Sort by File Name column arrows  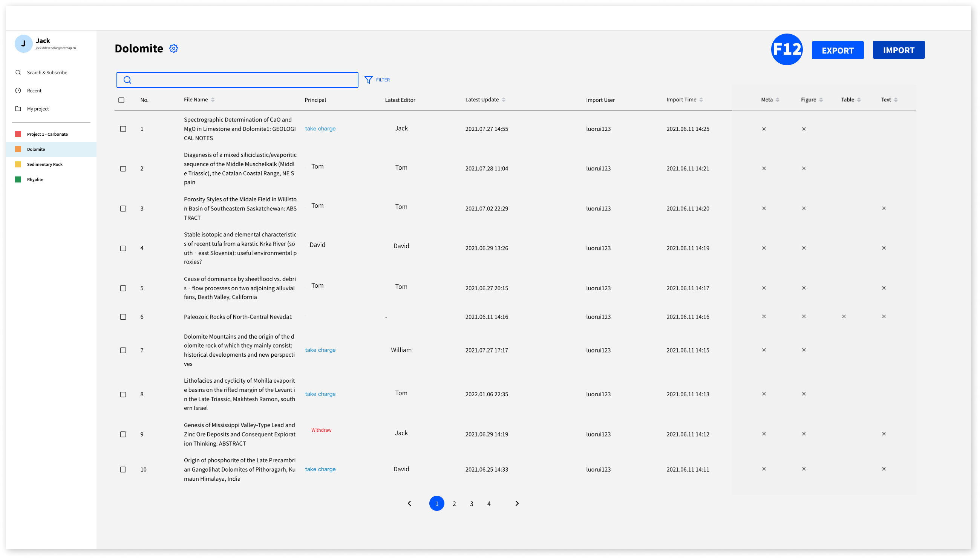point(213,100)
